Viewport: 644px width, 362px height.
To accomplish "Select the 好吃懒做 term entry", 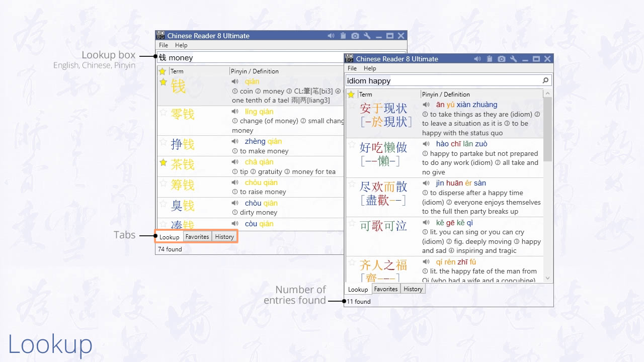I will click(383, 154).
